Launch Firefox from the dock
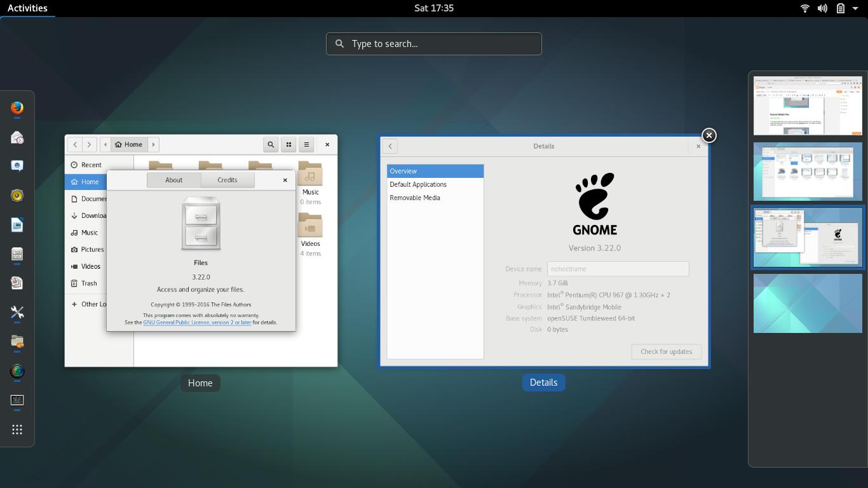The image size is (868, 488). [x=17, y=108]
